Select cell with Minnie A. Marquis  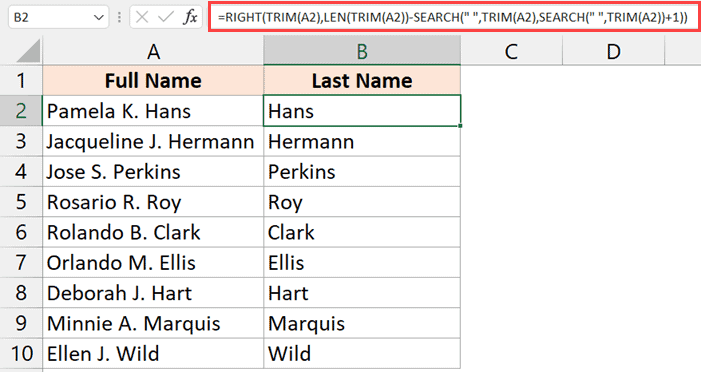(153, 323)
